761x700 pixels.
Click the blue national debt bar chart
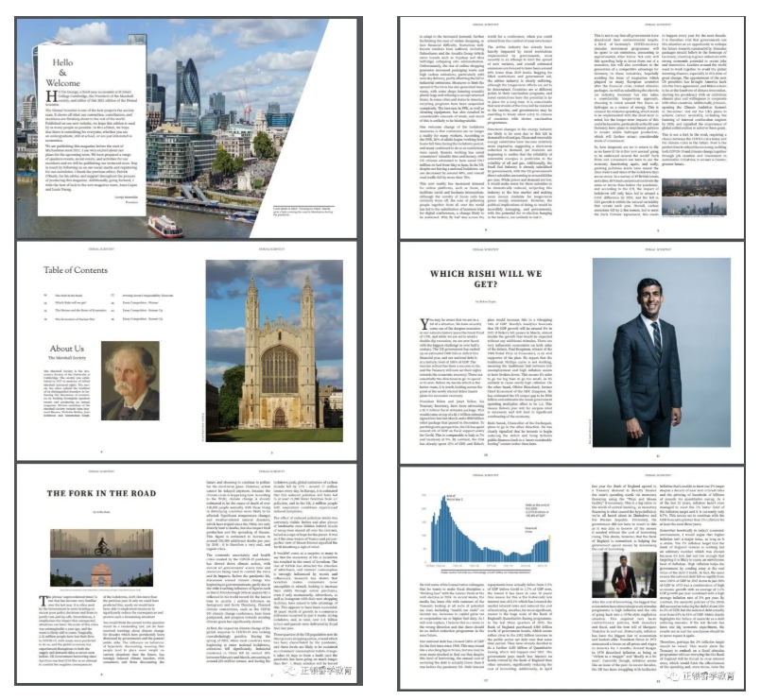pyautogui.click(x=487, y=531)
